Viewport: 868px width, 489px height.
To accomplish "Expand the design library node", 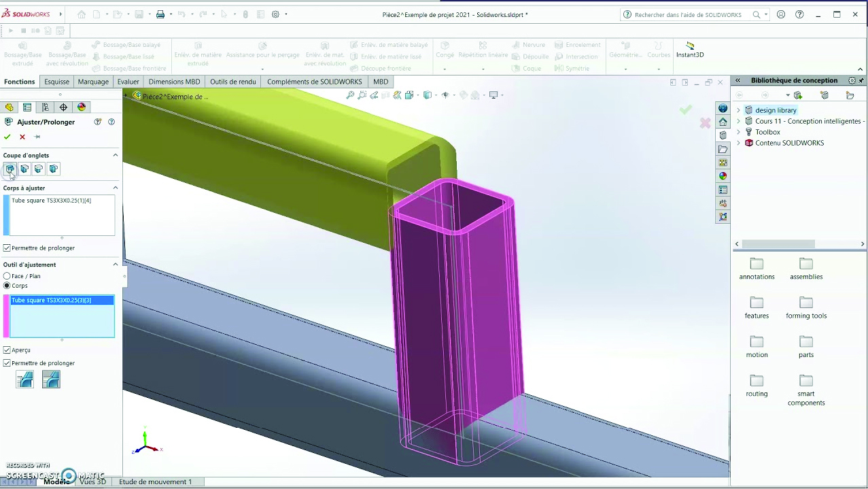I will pyautogui.click(x=739, y=109).
